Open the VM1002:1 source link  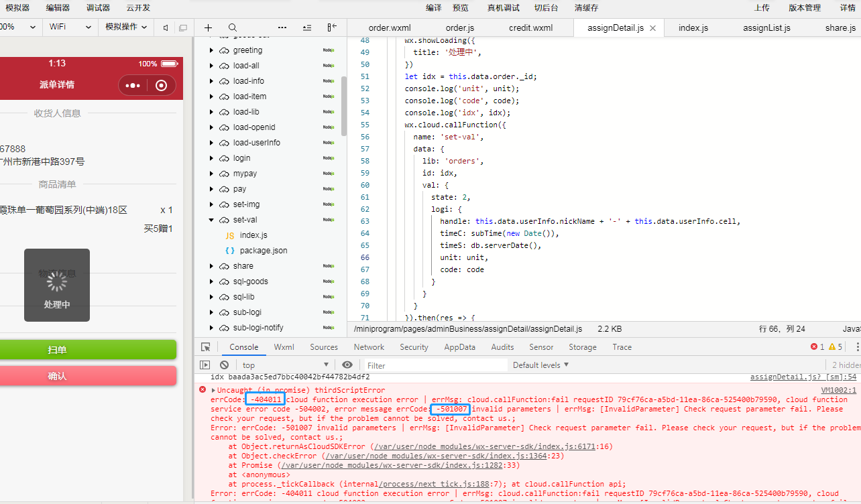point(839,390)
